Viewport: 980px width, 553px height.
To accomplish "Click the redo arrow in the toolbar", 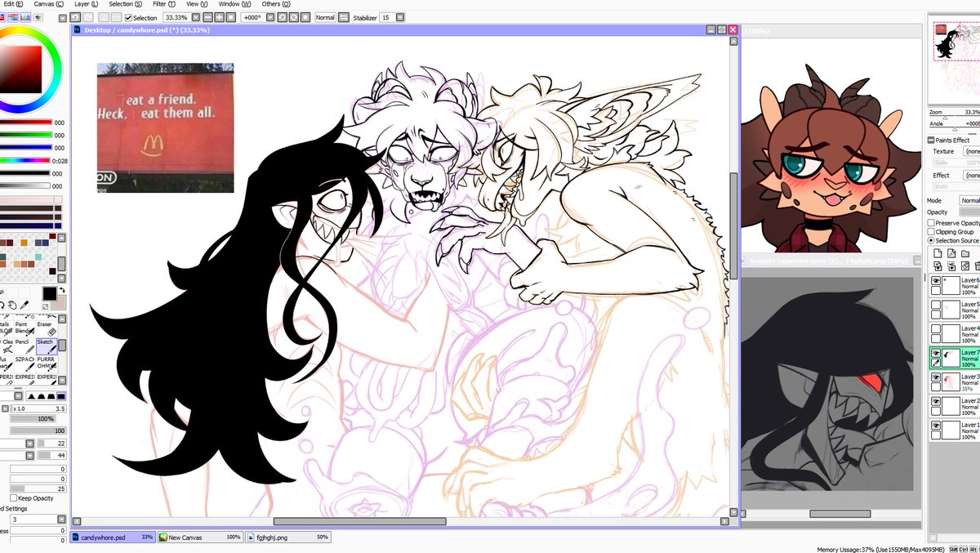I will tap(88, 17).
